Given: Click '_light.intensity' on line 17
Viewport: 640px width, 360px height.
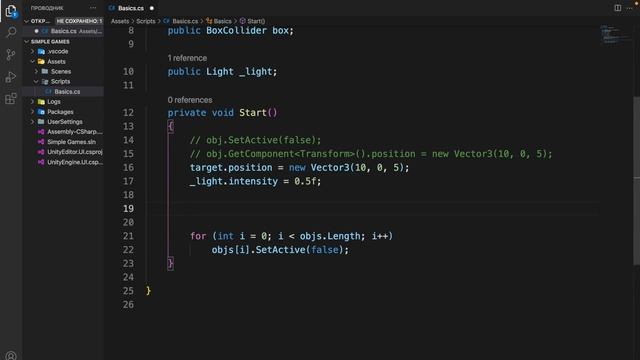Looking at the screenshot, I should [x=234, y=181].
